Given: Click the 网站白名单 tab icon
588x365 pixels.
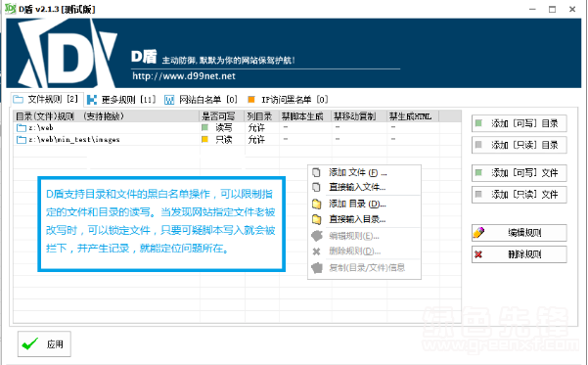Looking at the screenshot, I should pyautogui.click(x=169, y=100).
